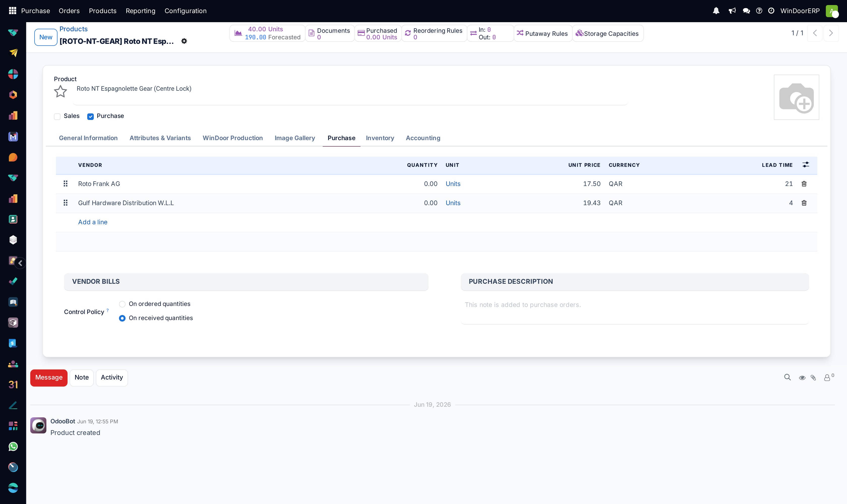
Task: Delete the Gulf Hardware Distribution vendor line
Action: pyautogui.click(x=804, y=203)
